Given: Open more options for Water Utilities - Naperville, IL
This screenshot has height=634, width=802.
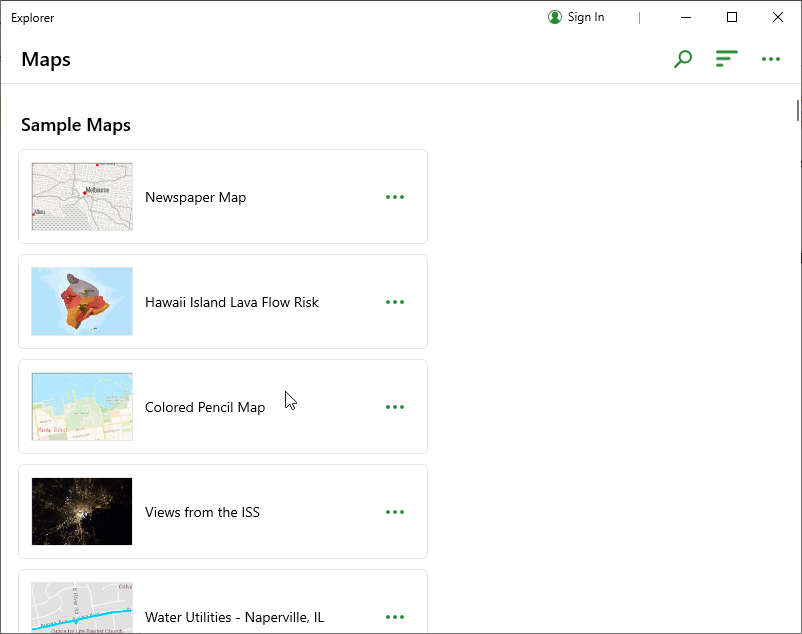Looking at the screenshot, I should (x=395, y=617).
